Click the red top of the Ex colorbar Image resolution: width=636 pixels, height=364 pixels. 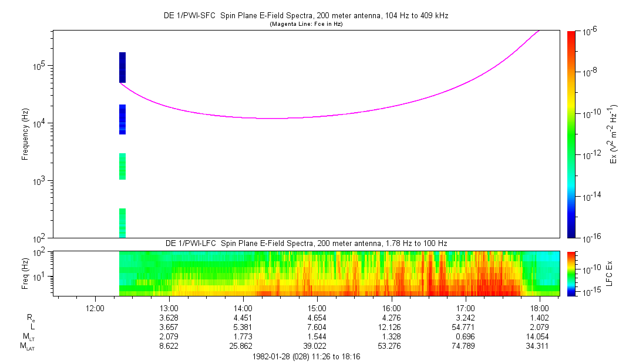tap(571, 35)
